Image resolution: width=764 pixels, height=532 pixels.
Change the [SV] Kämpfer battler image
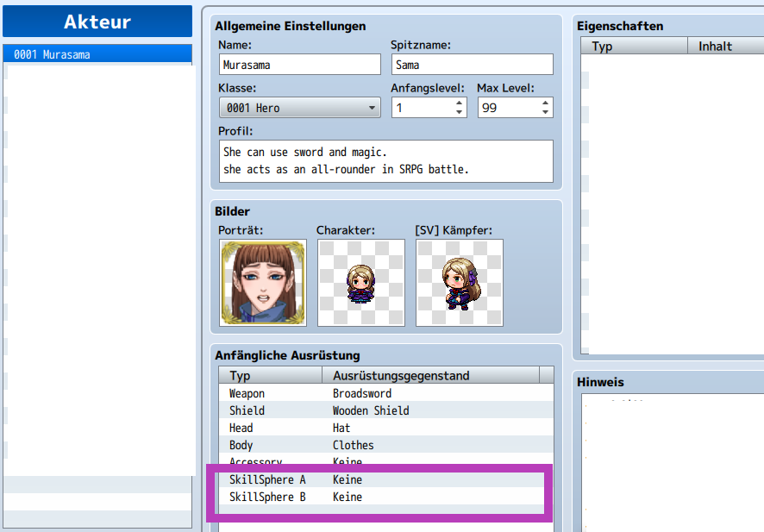[x=460, y=283]
